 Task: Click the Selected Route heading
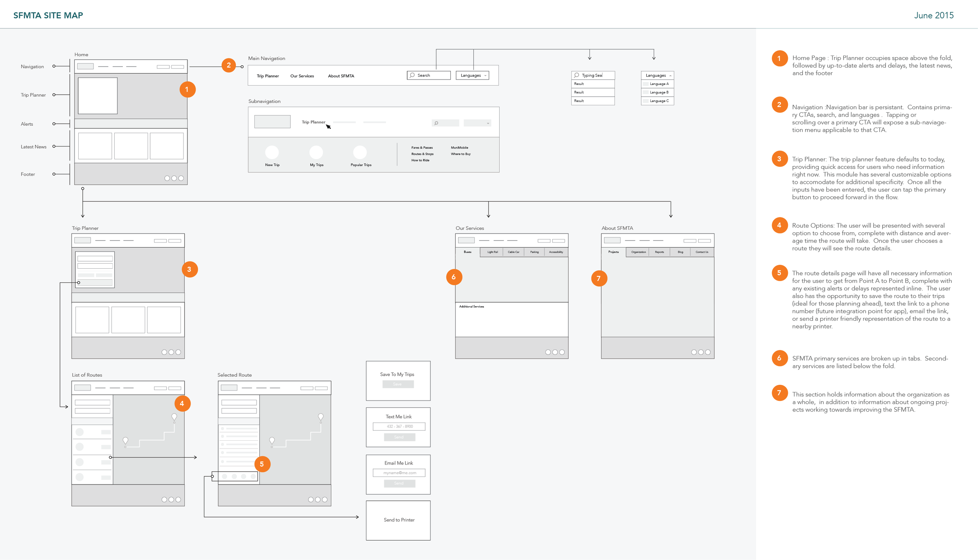pos(235,375)
